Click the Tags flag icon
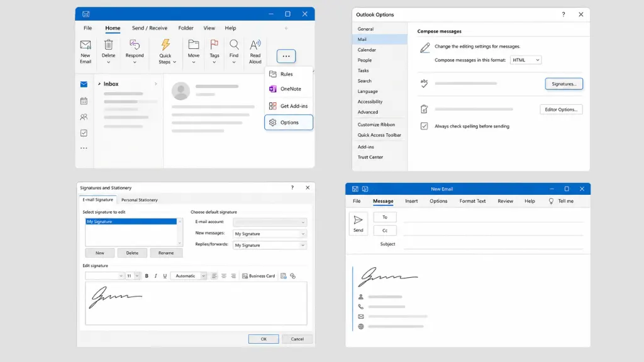This screenshot has height=362, width=644. [214, 45]
